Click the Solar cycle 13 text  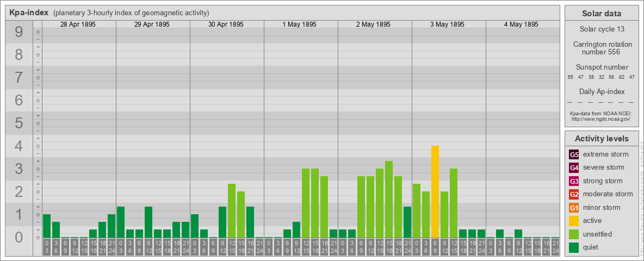click(602, 29)
